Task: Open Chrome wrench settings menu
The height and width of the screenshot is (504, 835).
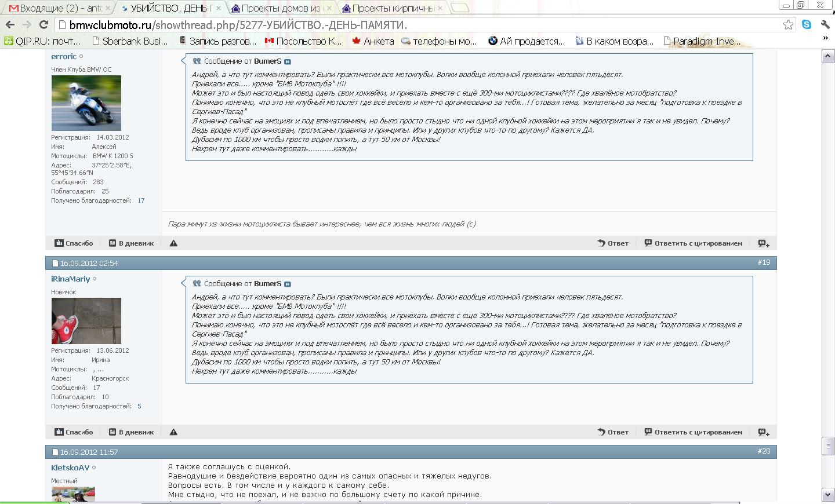Action: tap(825, 24)
